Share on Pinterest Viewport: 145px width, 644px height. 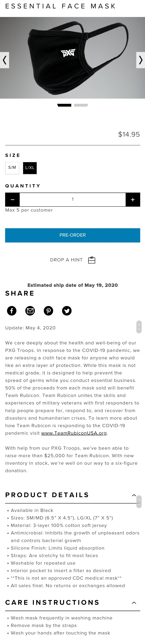tap(48, 311)
